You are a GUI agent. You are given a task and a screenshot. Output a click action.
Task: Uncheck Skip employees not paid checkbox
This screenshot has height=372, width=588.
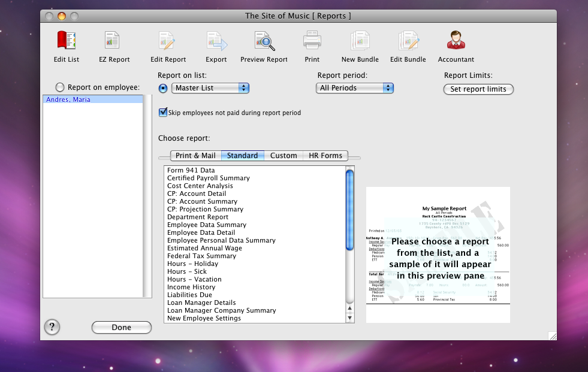point(163,113)
